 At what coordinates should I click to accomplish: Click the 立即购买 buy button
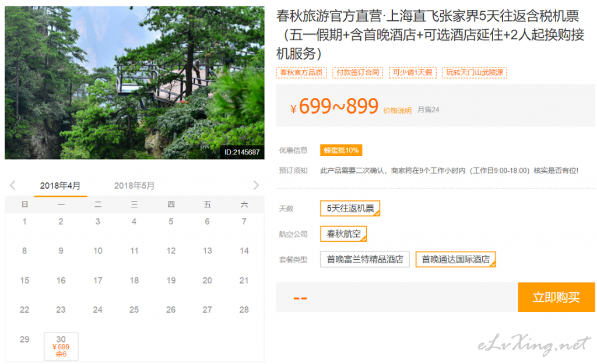point(556,297)
